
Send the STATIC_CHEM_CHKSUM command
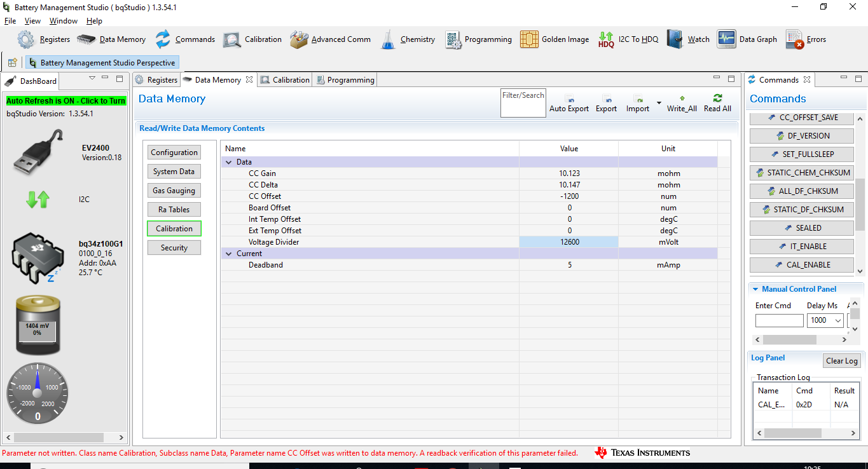pyautogui.click(x=802, y=172)
